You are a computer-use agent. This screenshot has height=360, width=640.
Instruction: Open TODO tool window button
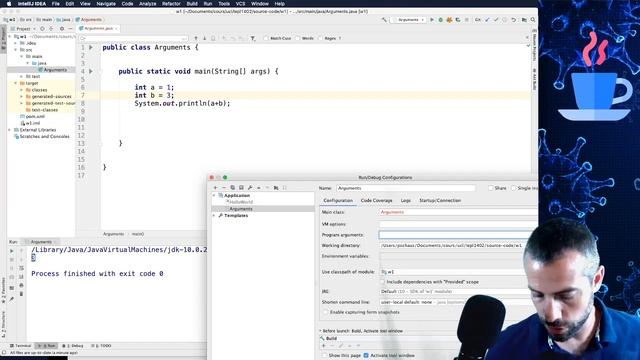click(x=101, y=346)
